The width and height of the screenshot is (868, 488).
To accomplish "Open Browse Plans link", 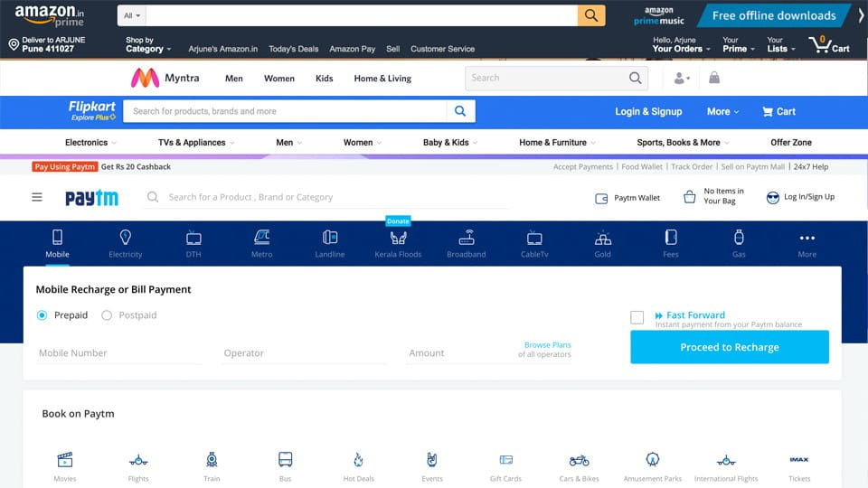I will (548, 344).
